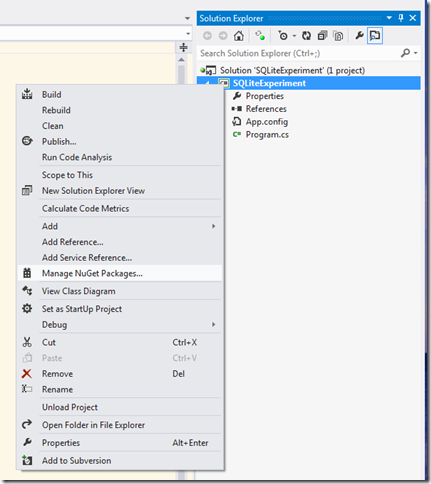Choose Run Code Analysis
This screenshot has width=431, height=484.
click(120, 157)
